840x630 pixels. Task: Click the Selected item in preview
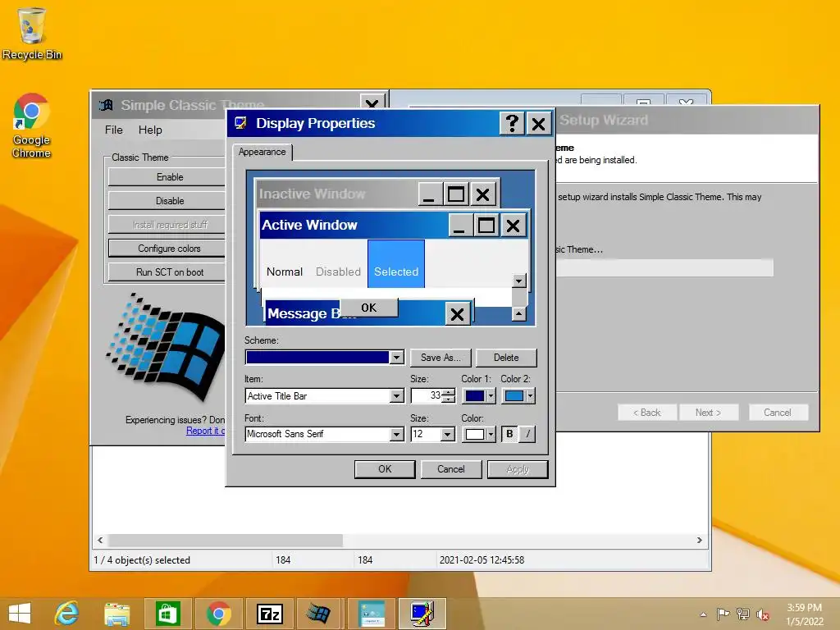(396, 264)
